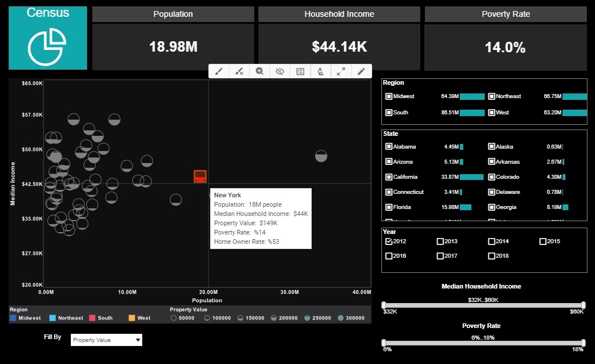
Task: Click the $44.14K household income value
Action: tap(339, 46)
